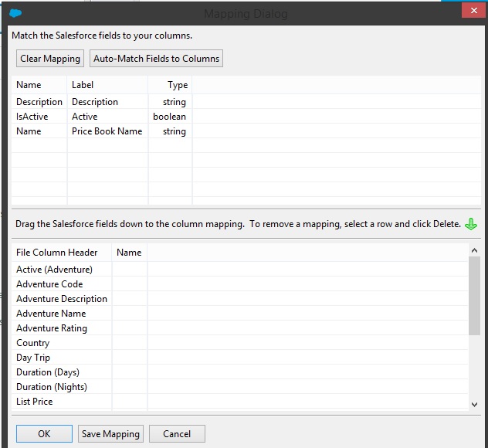Screen dimensions: 488x448
Task: Click the green down arrow icon
Action: click(x=472, y=224)
